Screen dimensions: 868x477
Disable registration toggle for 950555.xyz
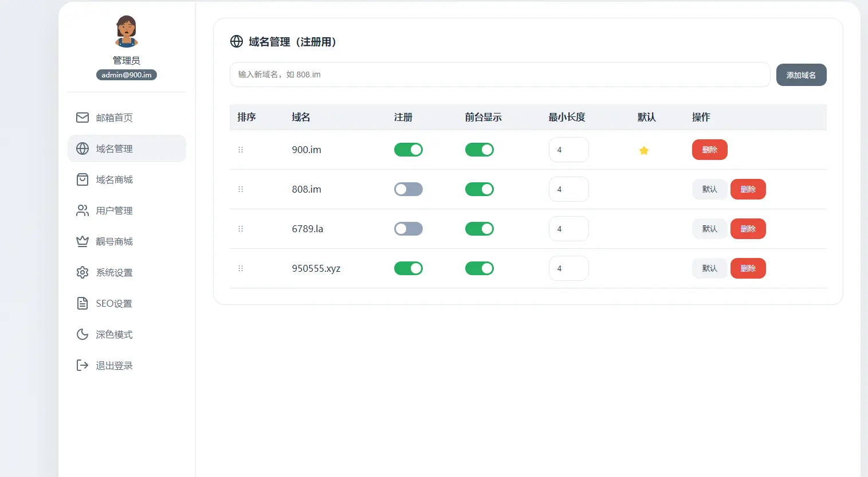(x=409, y=268)
